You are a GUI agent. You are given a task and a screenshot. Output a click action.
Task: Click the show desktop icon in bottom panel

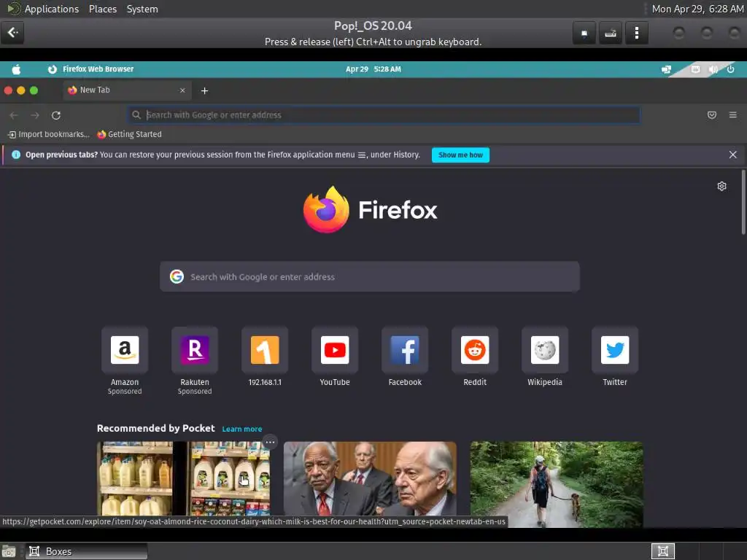point(9,551)
